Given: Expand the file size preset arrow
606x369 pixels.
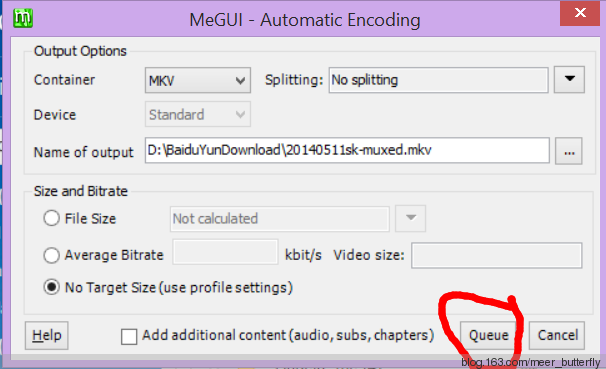Looking at the screenshot, I should click(410, 219).
